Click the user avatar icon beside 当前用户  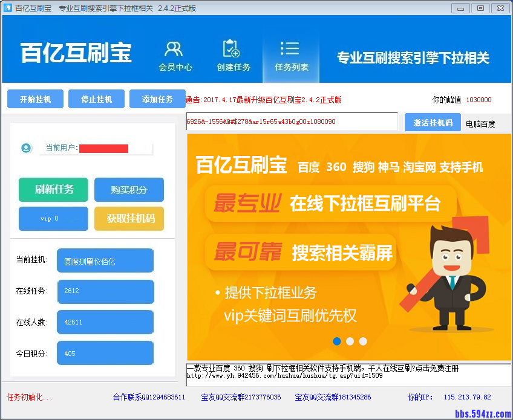tap(26, 148)
